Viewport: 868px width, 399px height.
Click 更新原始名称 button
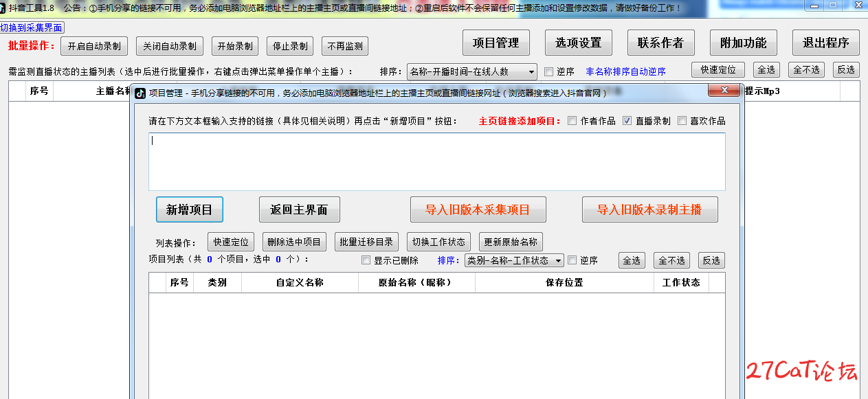[x=511, y=242]
